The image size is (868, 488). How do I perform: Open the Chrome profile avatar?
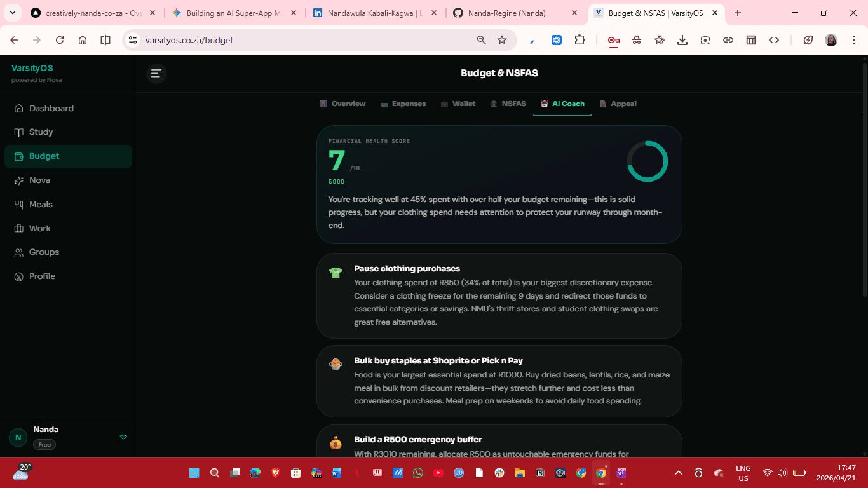coord(831,40)
